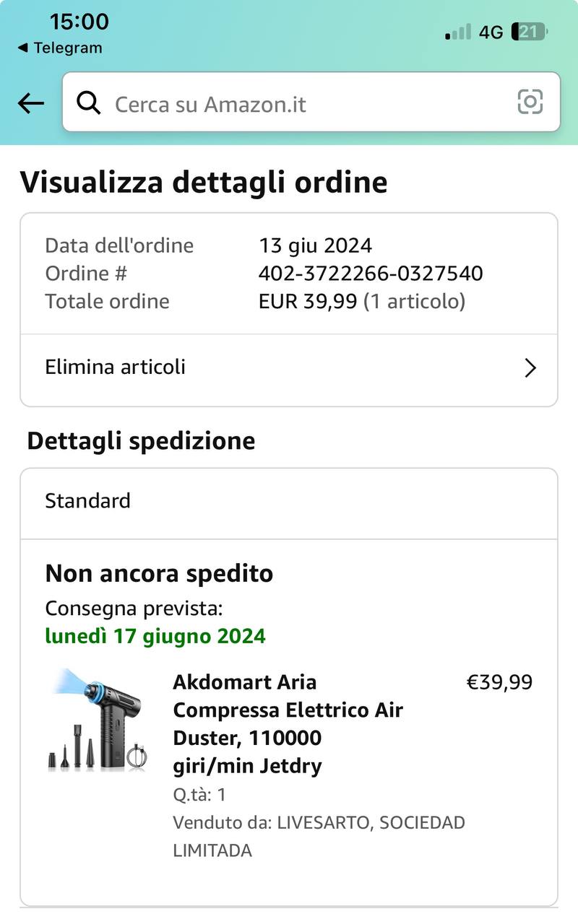This screenshot has width=578, height=924.
Task: Tap the back arrow icon
Action: coord(31,103)
